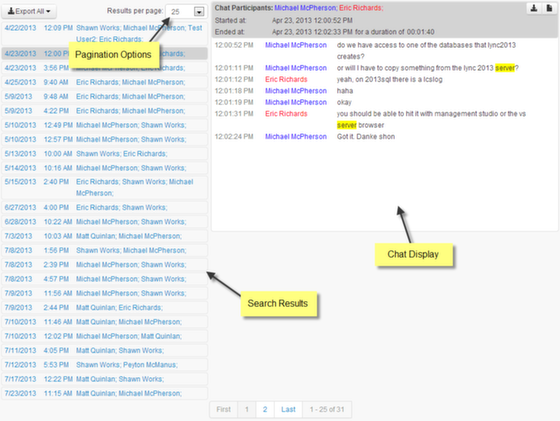The width and height of the screenshot is (560, 421).
Task: Open the 4/25/2013 9:40 AM chat result
Action: tap(105, 82)
